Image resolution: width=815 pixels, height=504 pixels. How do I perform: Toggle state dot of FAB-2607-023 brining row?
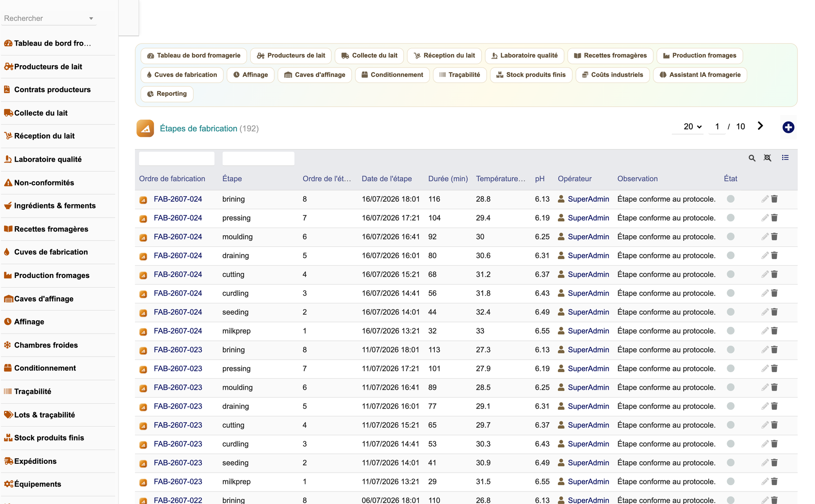(731, 350)
